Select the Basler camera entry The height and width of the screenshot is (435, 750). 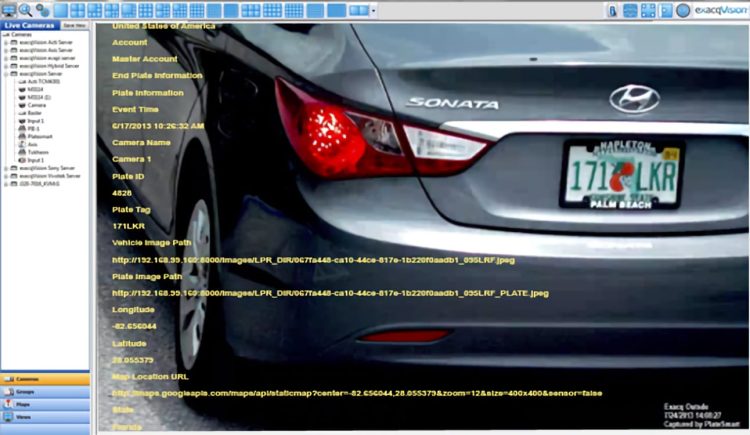34,113
